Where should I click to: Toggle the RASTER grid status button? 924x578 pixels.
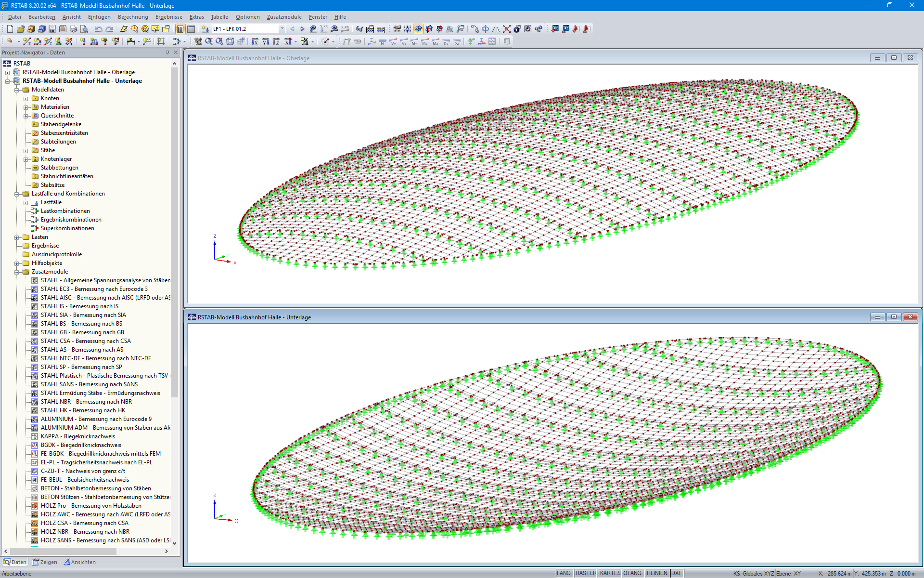coord(586,573)
